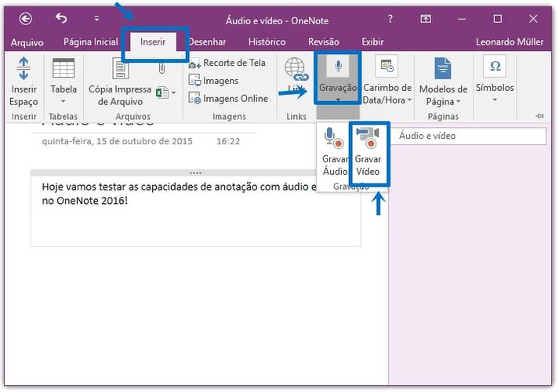559x392 pixels.
Task: Open the Exibir tab
Action: click(372, 42)
